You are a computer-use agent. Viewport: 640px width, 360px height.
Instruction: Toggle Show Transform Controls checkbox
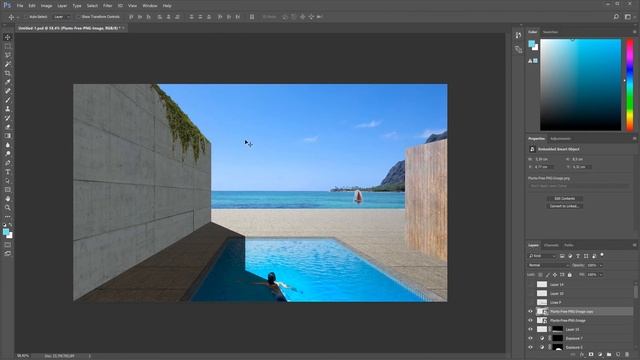click(x=78, y=17)
